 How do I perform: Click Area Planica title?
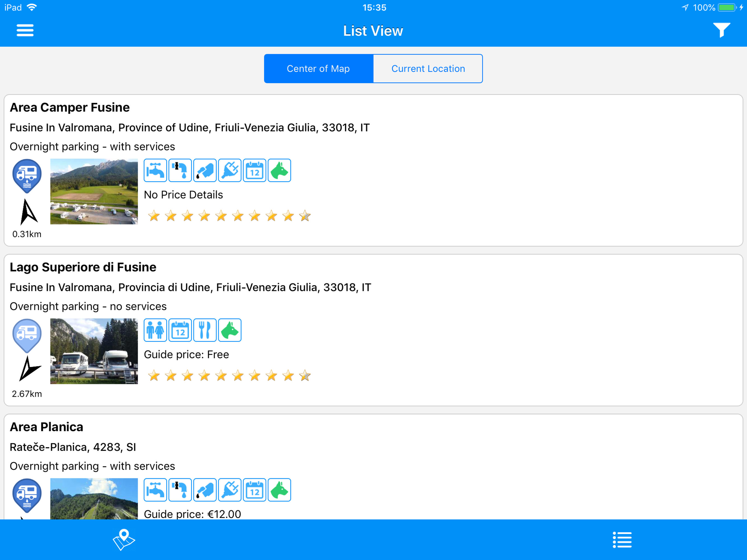click(46, 427)
